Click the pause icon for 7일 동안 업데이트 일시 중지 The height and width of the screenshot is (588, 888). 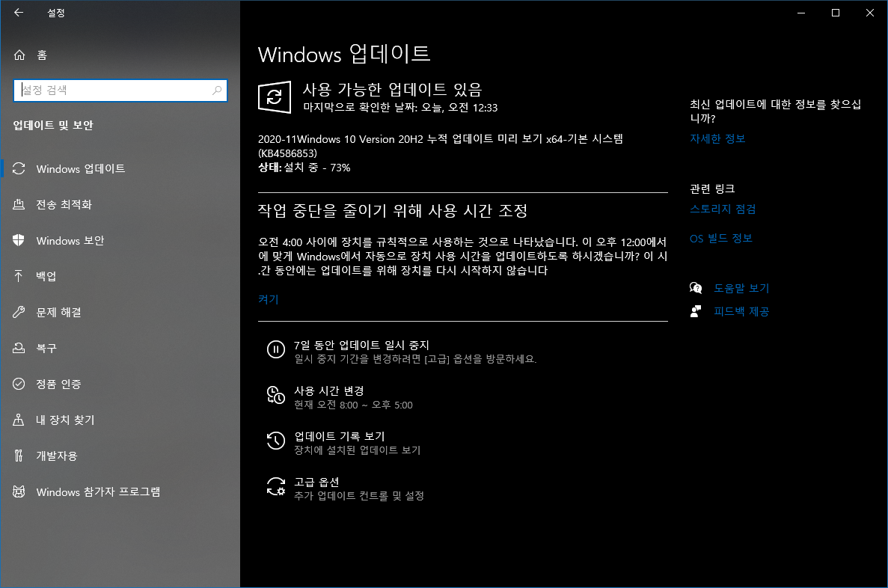[x=276, y=349]
